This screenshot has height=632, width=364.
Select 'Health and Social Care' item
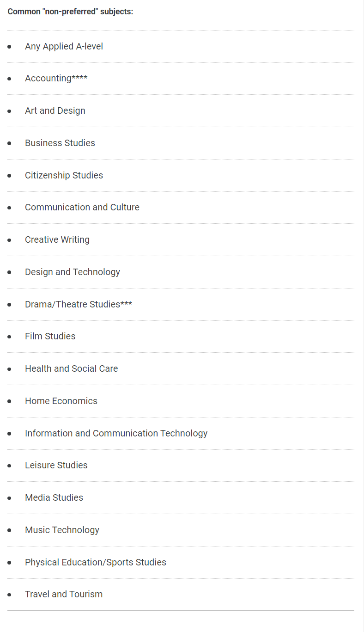(71, 369)
